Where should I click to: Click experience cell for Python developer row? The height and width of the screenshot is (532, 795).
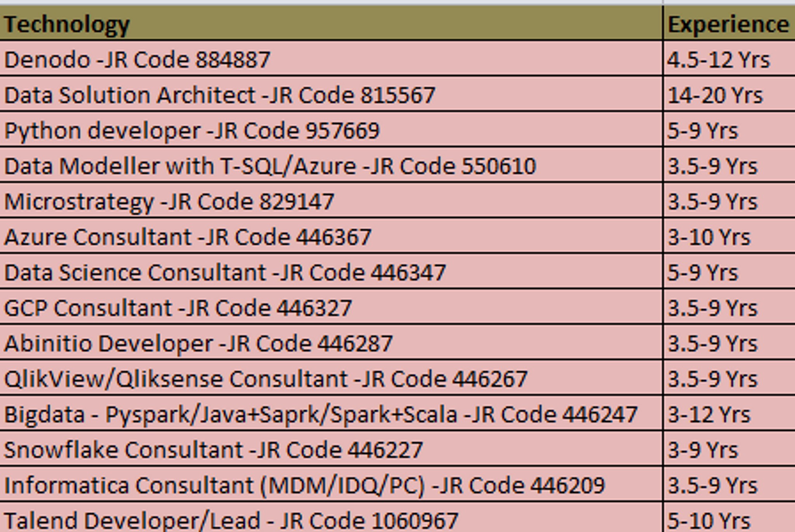[x=729, y=129]
